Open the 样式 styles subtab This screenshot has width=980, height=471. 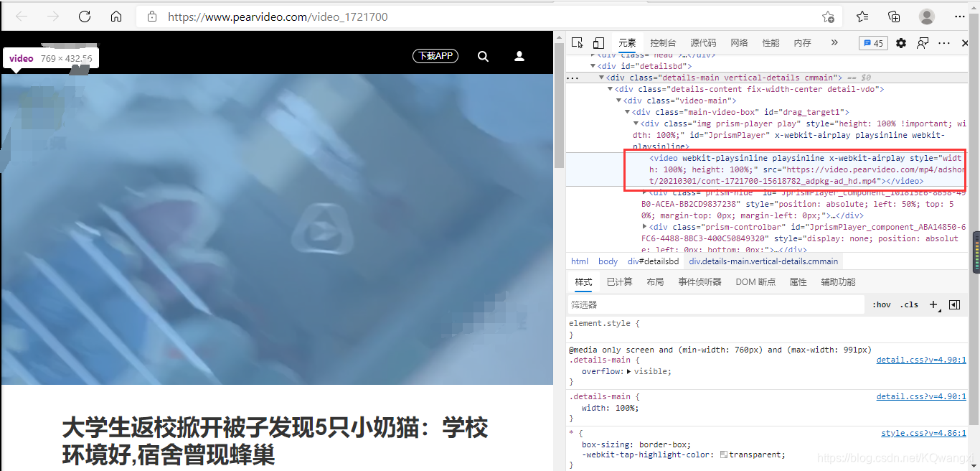click(x=583, y=282)
